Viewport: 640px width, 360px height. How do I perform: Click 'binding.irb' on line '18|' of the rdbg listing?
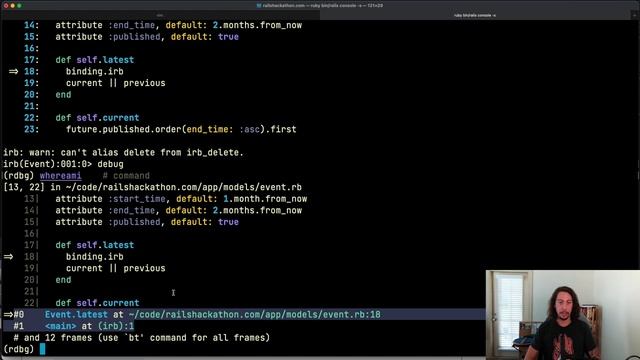tap(95, 257)
